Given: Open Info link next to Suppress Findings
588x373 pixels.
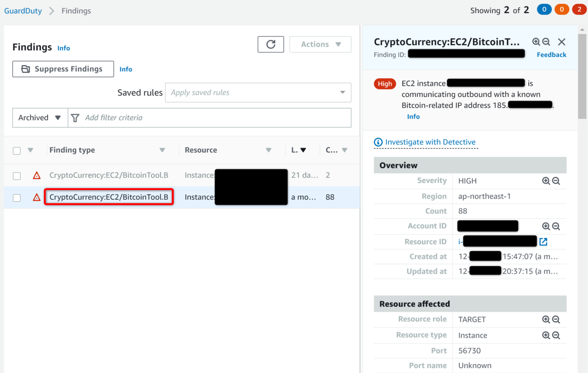Looking at the screenshot, I should coord(126,69).
